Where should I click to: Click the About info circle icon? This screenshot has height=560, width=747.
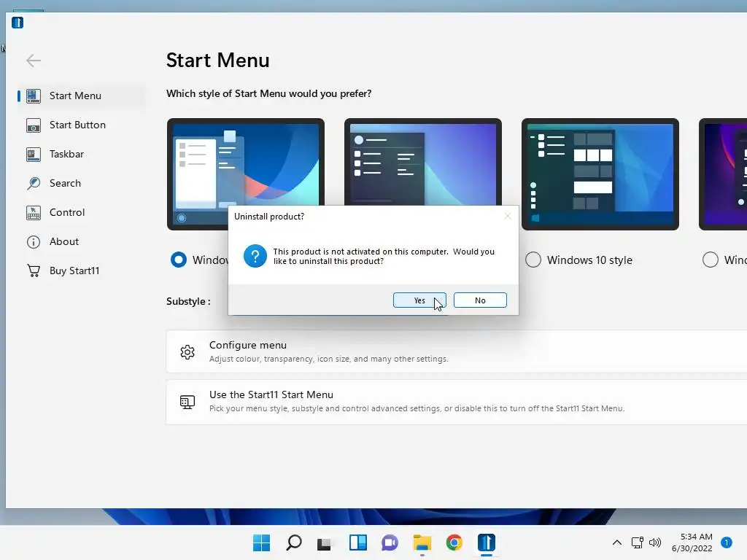point(34,242)
